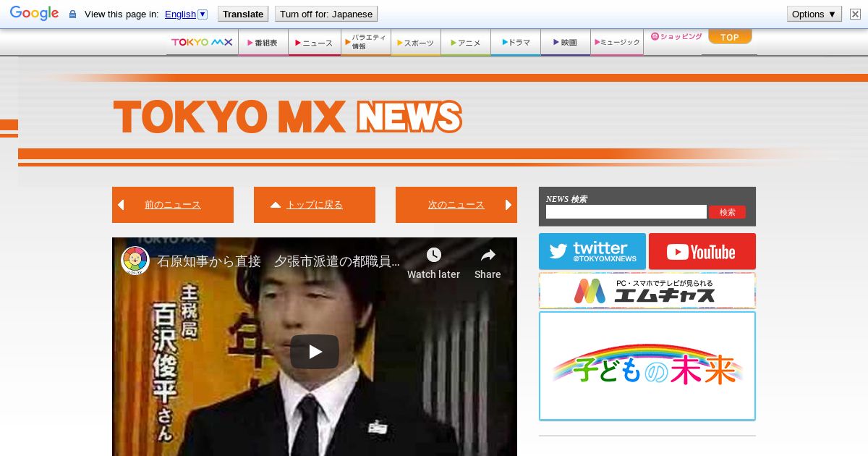
Task: Click the video title 石原知事から直接
Action: 278,261
